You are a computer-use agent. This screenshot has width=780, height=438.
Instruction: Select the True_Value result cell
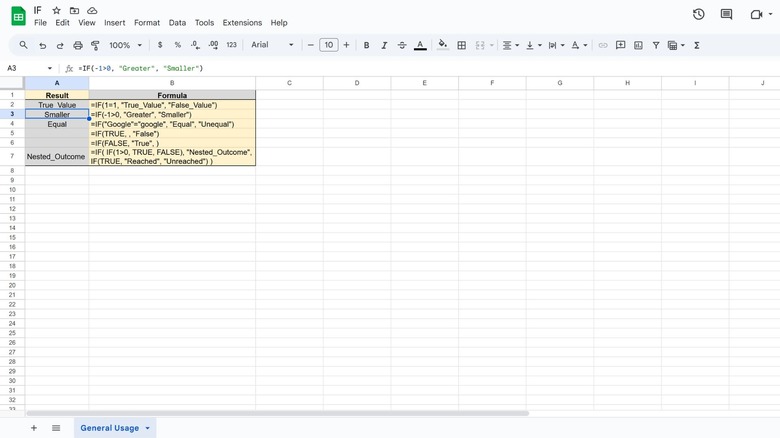pyautogui.click(x=57, y=105)
